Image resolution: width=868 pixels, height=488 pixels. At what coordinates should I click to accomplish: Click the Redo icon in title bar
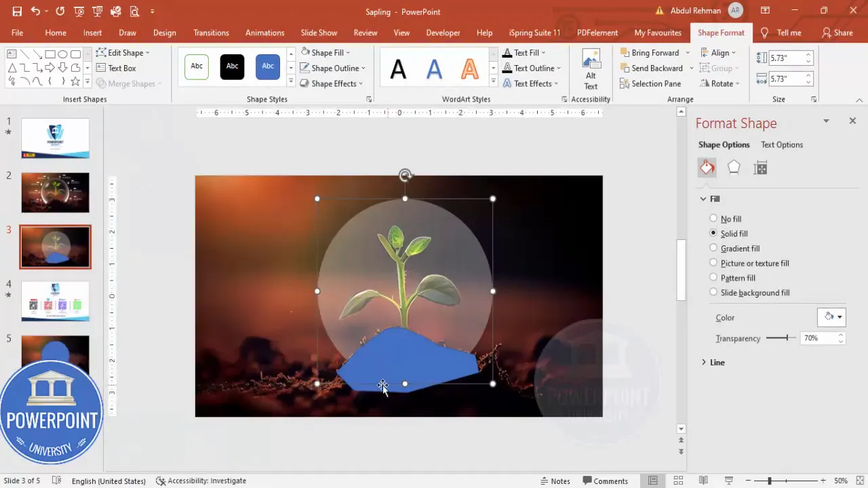60,12
